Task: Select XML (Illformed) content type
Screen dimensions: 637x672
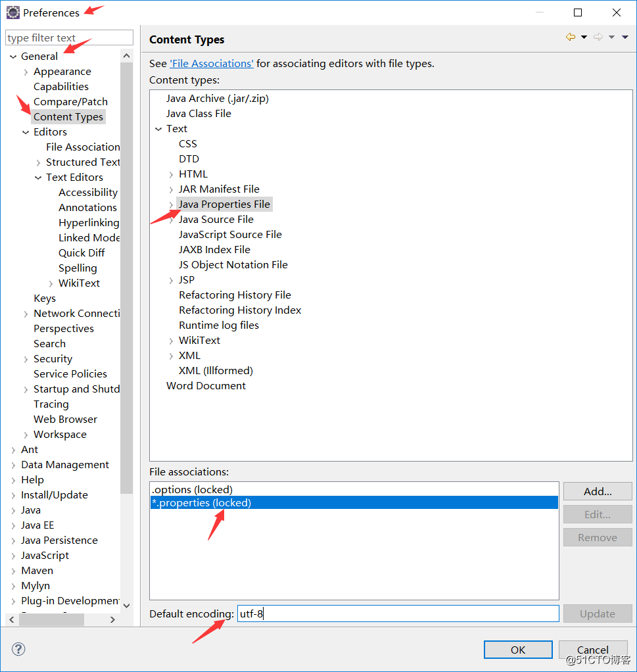Action: 216,371
